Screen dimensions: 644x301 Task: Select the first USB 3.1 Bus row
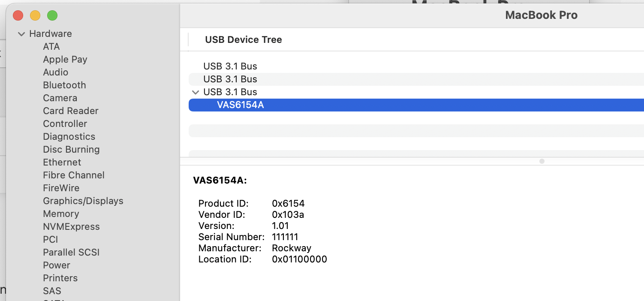pyautogui.click(x=416, y=66)
